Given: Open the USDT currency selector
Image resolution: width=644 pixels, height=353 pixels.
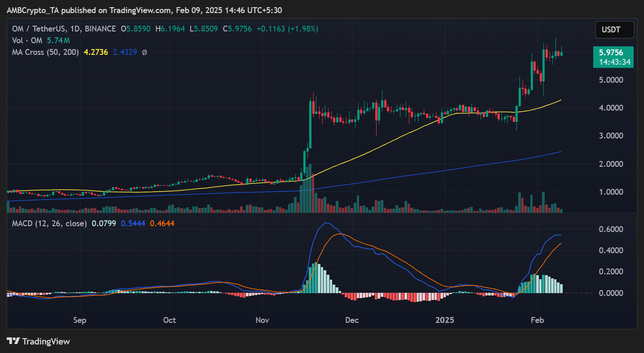Looking at the screenshot, I should [614, 30].
